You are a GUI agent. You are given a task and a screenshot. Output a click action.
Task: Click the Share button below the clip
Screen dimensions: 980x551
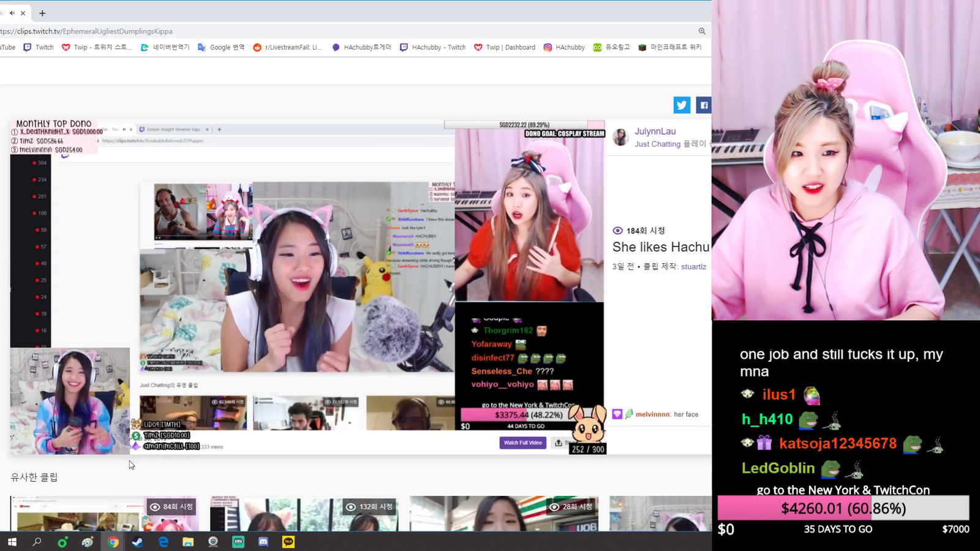pyautogui.click(x=562, y=443)
